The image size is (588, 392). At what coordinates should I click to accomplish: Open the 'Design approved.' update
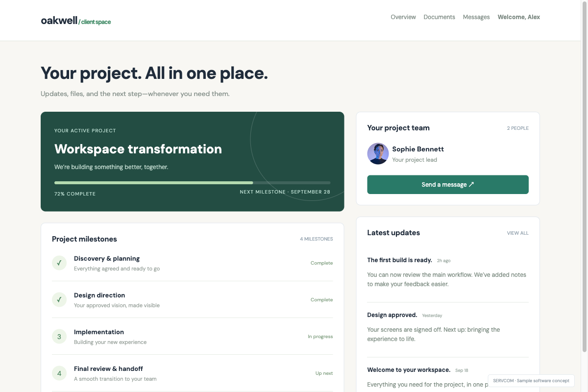tap(392, 315)
